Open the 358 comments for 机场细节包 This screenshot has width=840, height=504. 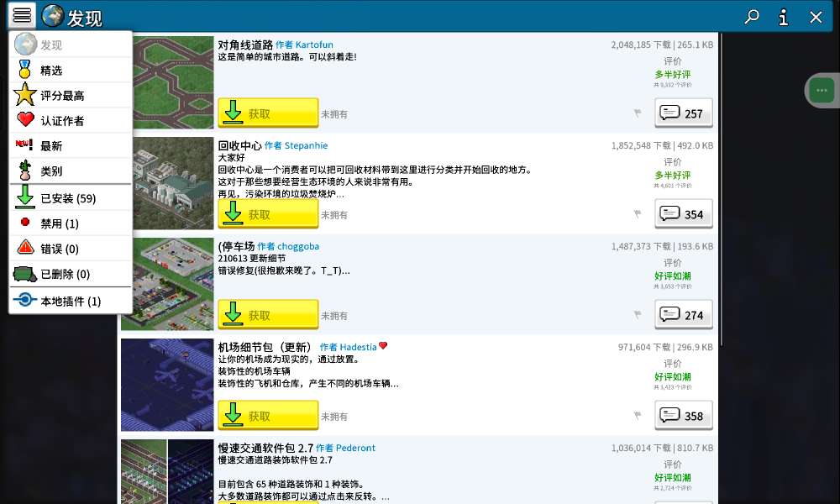684,415
